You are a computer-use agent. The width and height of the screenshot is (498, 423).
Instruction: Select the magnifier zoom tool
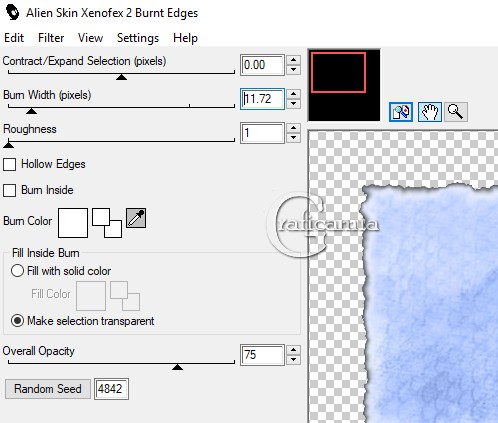[456, 112]
